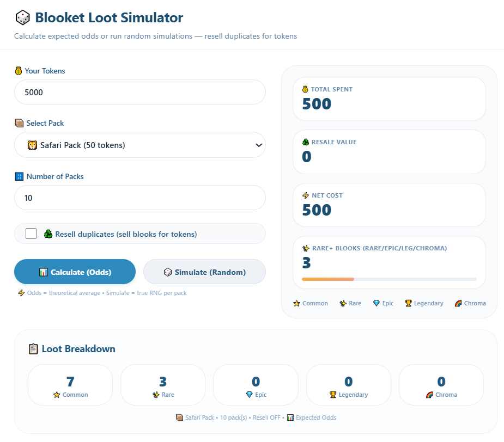Click inside the Number of Packs input field
Image resolution: width=504 pixels, height=442 pixels.
point(139,198)
